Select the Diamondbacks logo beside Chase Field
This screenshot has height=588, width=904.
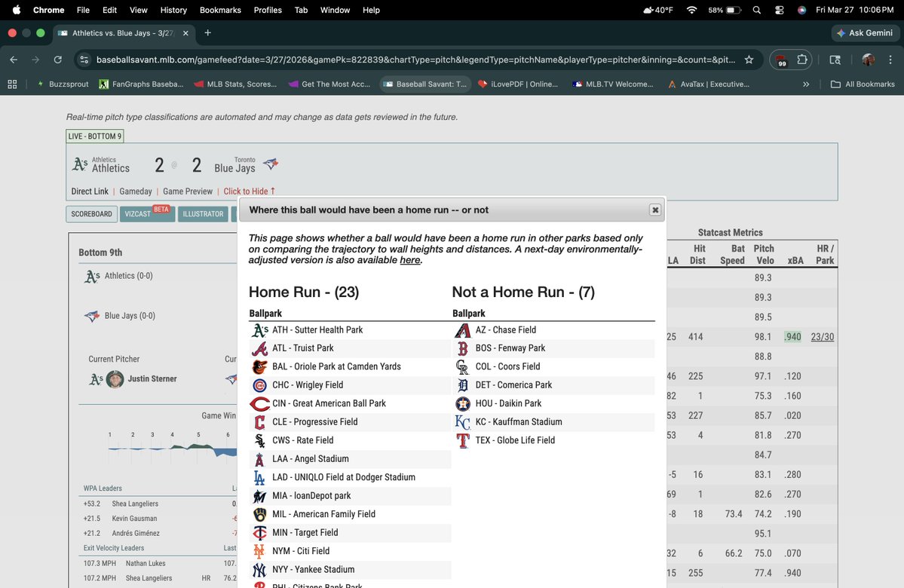pos(462,329)
